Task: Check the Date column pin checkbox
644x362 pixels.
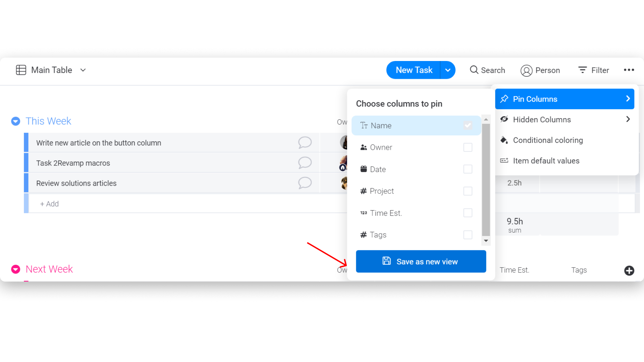Action: 468,169
